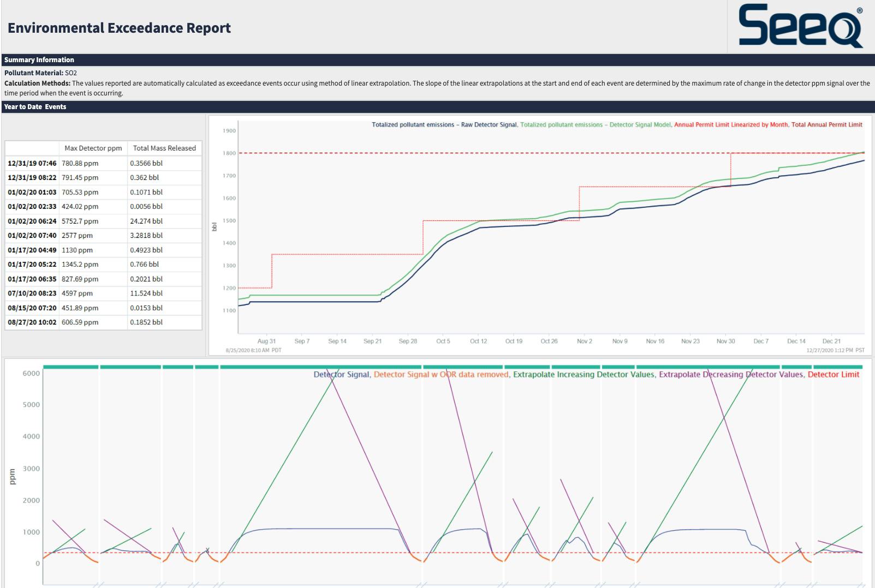The height and width of the screenshot is (588, 875).
Task: Expand the Year to Date Events section header
Action: pos(35,106)
